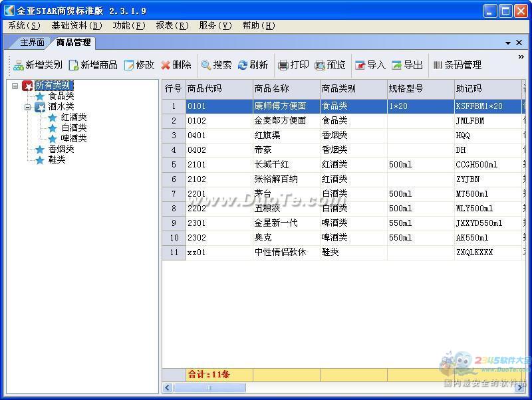This screenshot has width=532, height=400.
Task: Click the 删除 (delete) toolbar icon
Action: coord(166,65)
